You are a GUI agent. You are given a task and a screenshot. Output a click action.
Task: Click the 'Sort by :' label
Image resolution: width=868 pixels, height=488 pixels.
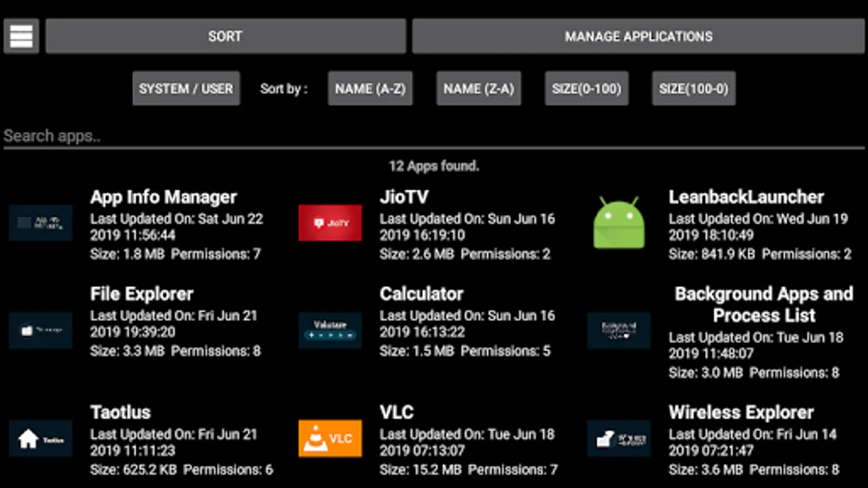pos(284,89)
